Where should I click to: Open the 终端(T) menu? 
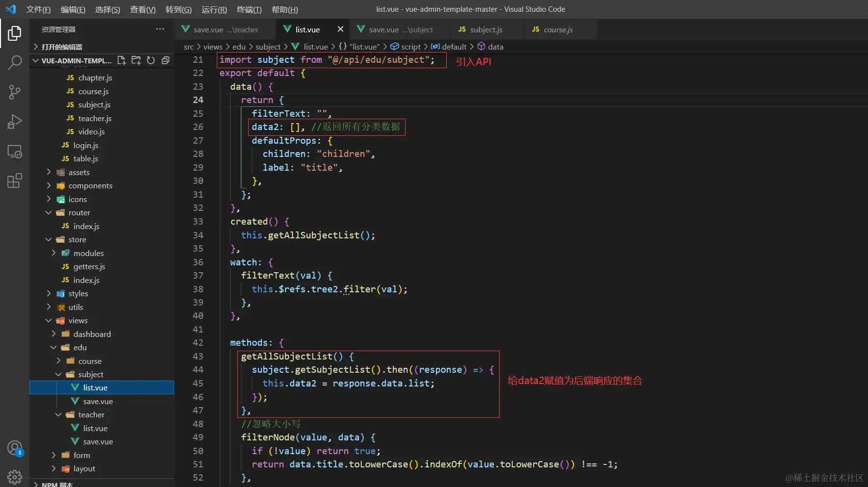coord(249,9)
